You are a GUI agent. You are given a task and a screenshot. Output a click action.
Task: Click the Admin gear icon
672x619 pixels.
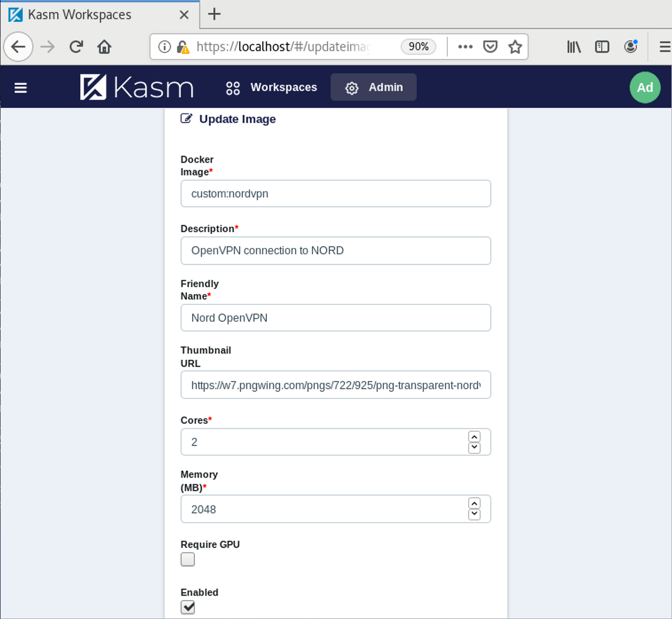coord(351,88)
